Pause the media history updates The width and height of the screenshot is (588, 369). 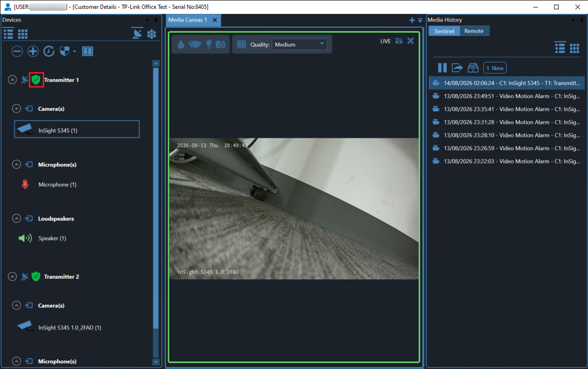[442, 68]
